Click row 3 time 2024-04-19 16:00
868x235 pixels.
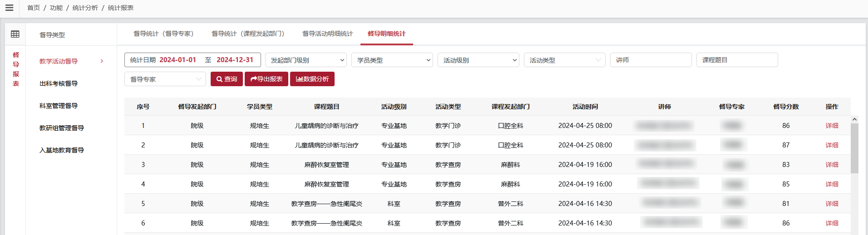(x=585, y=165)
